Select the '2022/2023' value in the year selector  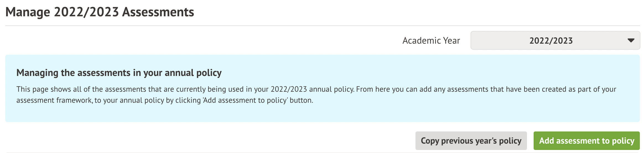pos(551,41)
